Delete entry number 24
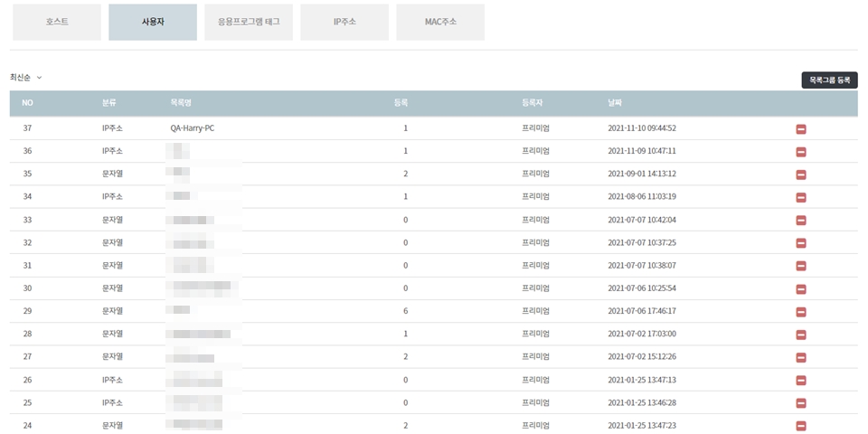Image resolution: width=868 pixels, height=434 pixels. pos(801,426)
